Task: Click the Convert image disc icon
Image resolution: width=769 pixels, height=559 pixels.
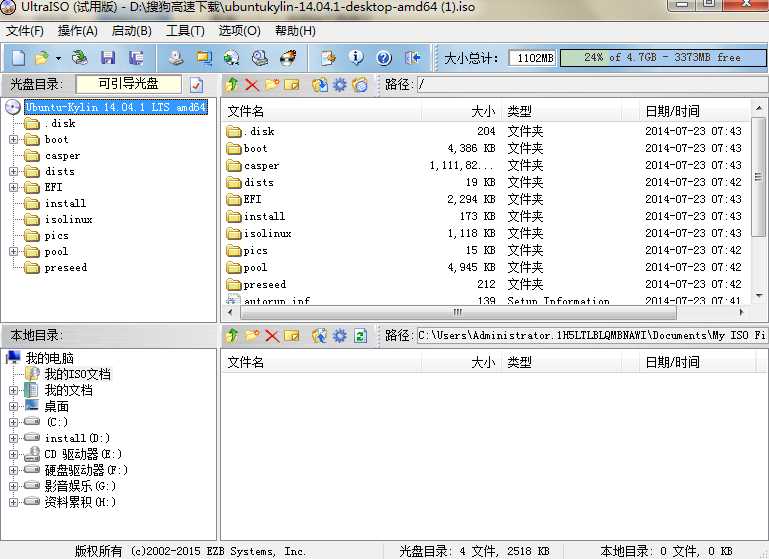Action: [231, 58]
